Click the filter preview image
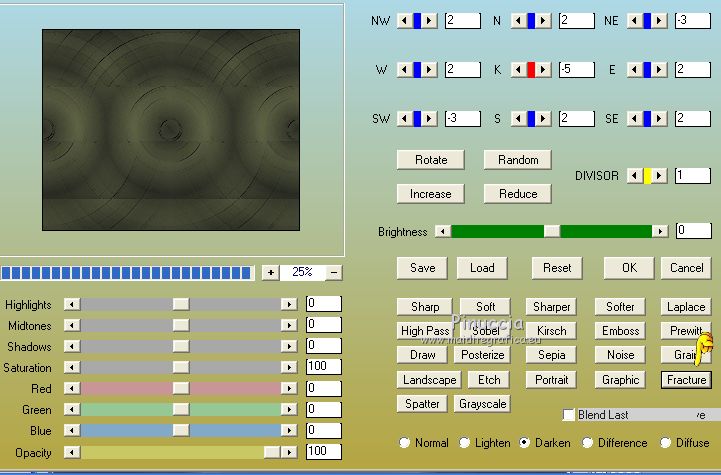The image size is (721, 475). click(x=171, y=127)
